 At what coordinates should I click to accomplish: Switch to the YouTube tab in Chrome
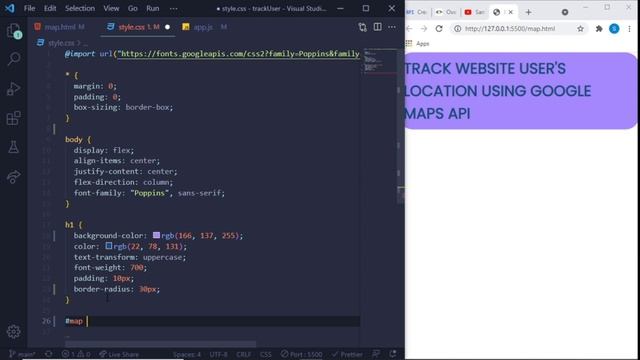click(474, 12)
